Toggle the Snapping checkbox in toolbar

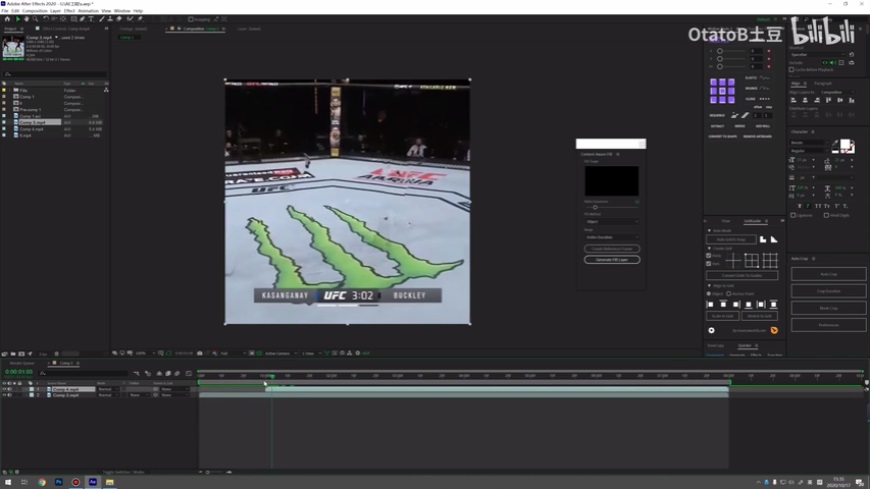(190, 19)
